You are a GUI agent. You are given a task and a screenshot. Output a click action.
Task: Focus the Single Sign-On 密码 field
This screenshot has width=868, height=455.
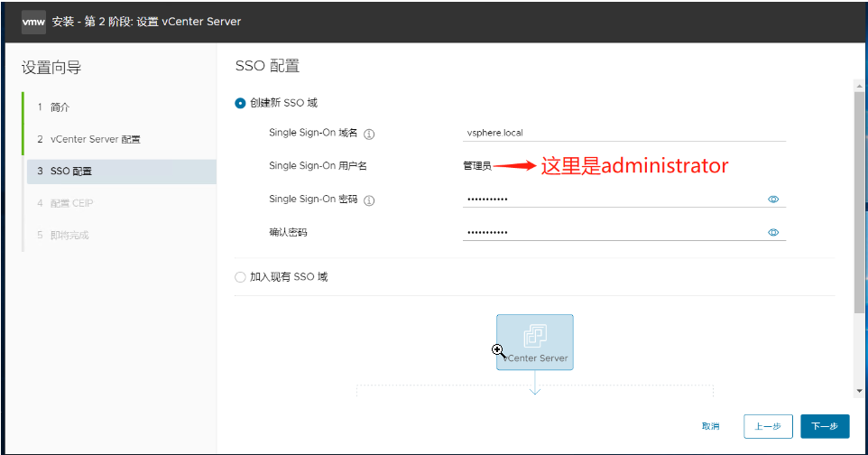[623, 199]
